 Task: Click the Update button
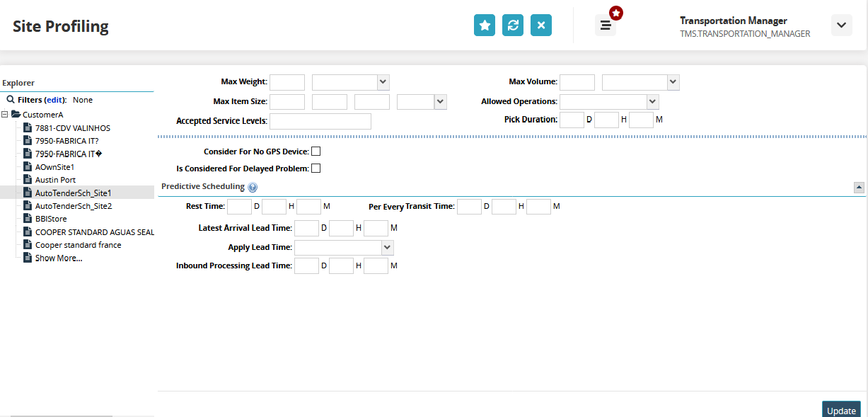tap(841, 411)
